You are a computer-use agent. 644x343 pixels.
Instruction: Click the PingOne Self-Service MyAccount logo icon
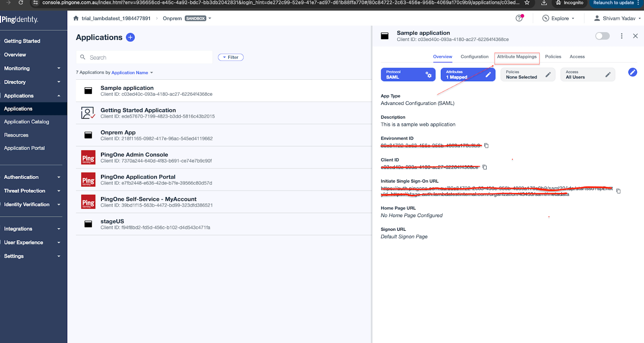tap(88, 202)
